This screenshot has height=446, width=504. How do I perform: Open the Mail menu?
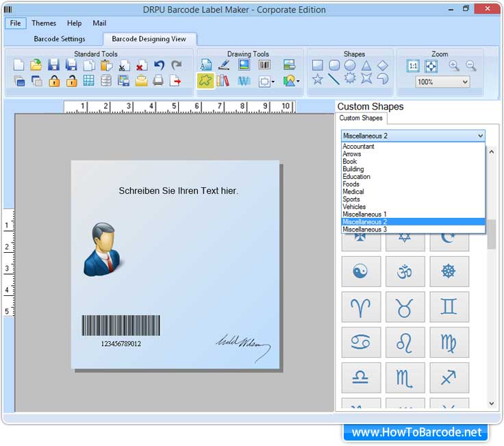coord(99,23)
